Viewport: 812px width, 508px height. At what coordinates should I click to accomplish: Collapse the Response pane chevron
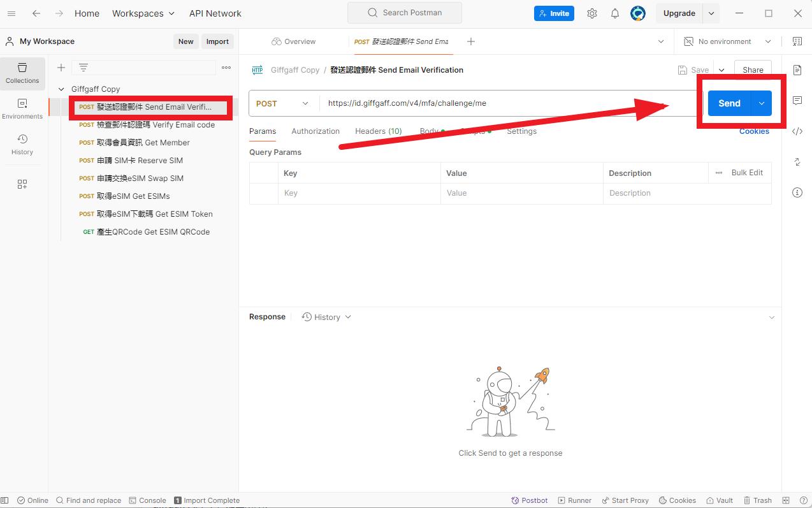point(772,317)
